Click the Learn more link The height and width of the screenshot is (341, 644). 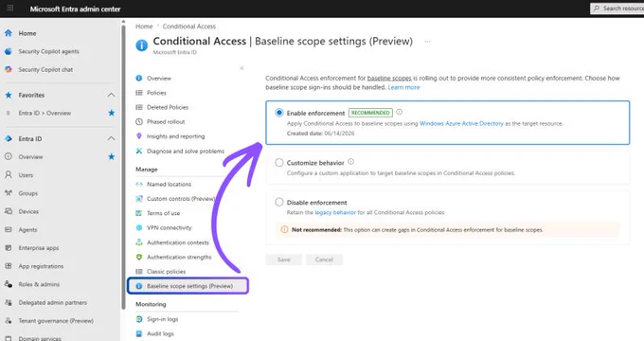click(403, 87)
